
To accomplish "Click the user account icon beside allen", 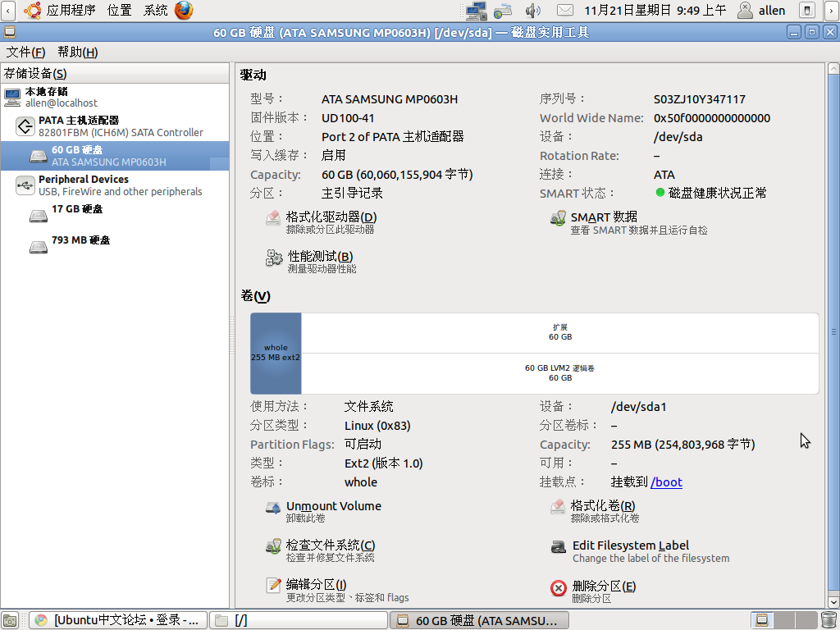I will point(745,10).
